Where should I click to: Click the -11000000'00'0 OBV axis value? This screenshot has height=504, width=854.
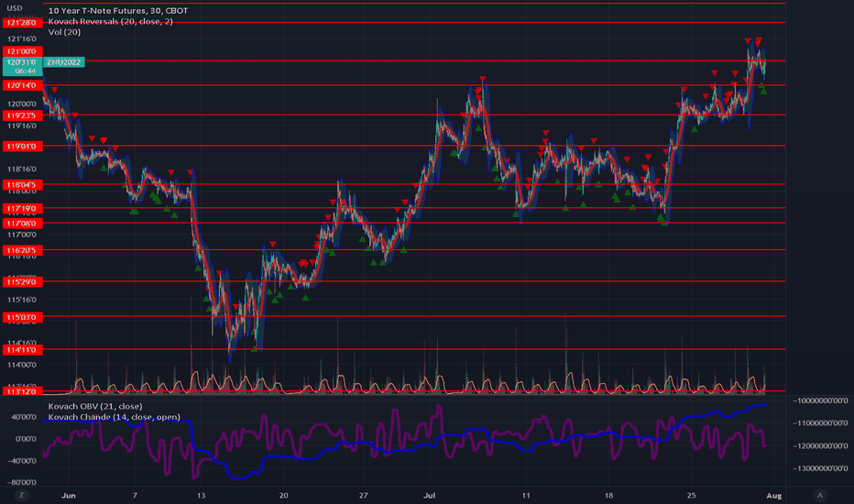click(x=821, y=422)
